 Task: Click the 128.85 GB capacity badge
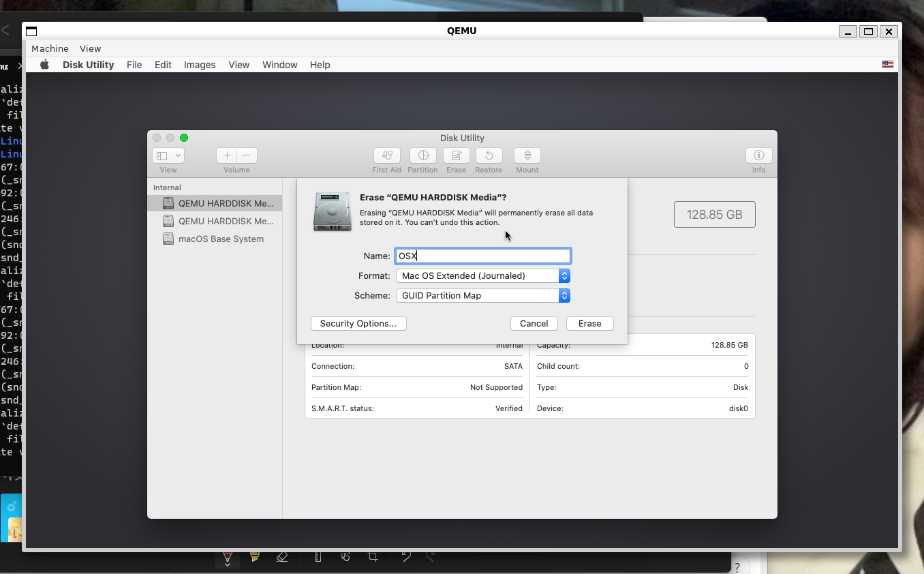tap(715, 214)
